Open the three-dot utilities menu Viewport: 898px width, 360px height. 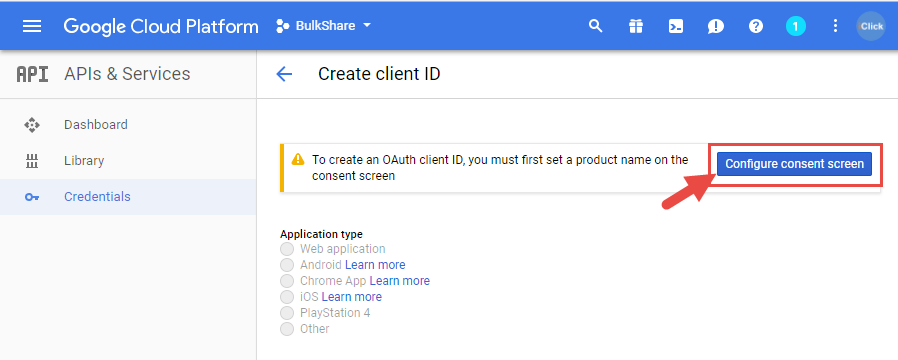tap(835, 26)
